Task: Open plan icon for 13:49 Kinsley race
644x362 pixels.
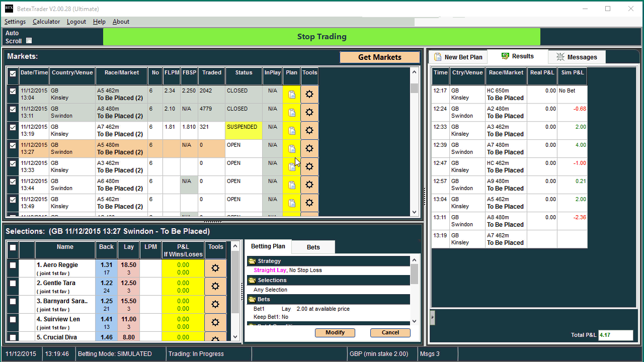Action: point(292,203)
